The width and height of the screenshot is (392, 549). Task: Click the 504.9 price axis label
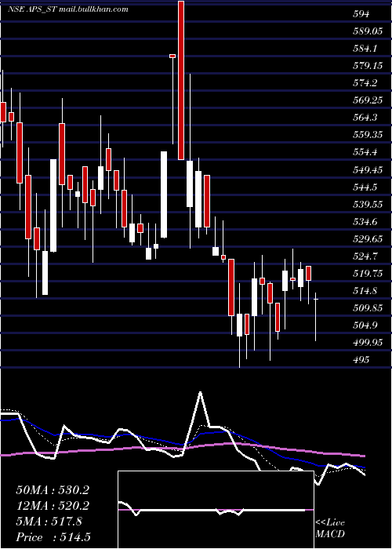coord(365,325)
